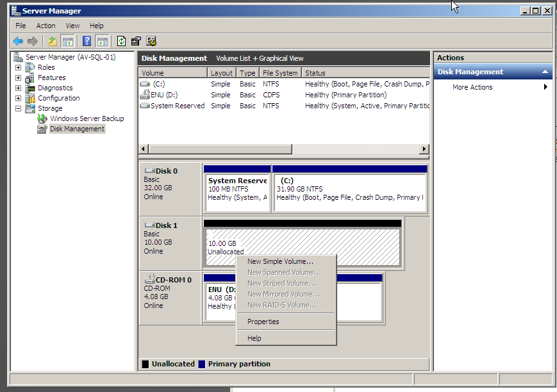Screen dimensions: 557x392
Task: Click the (C:) volume drive icon
Action: [145, 84]
